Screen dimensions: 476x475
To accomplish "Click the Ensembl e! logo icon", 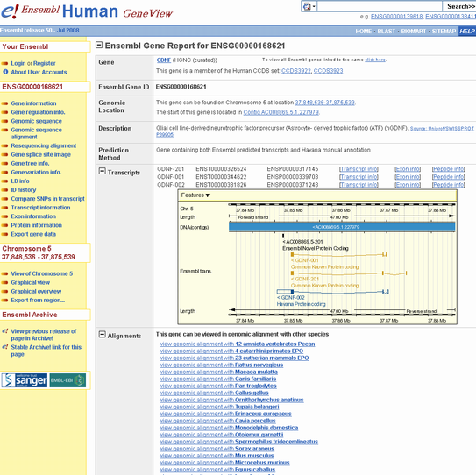I will 10,11.
